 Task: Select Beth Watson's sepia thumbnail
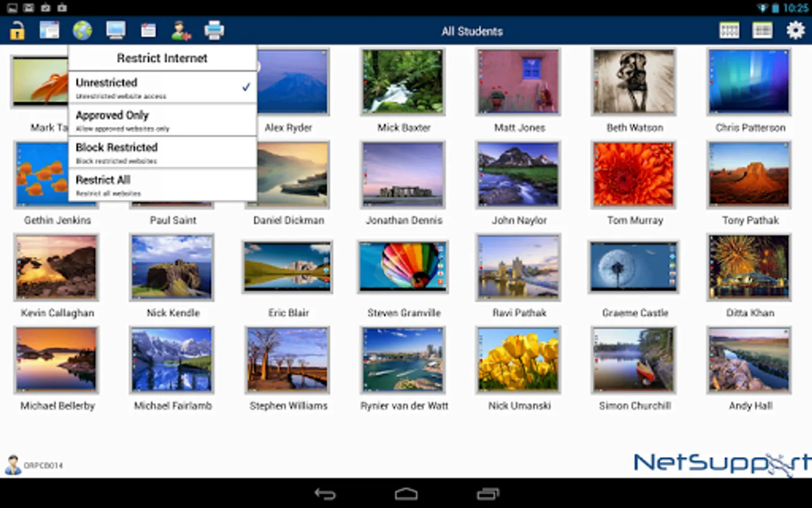[634, 82]
